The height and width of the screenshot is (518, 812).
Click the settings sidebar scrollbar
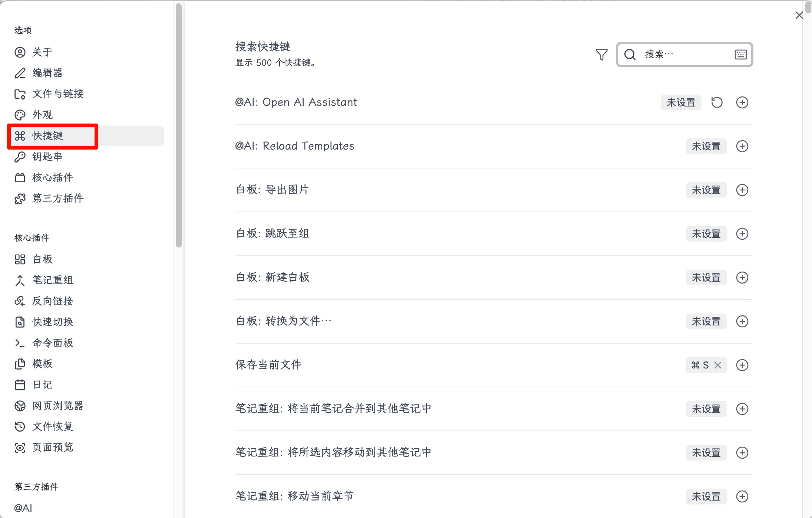[179, 126]
